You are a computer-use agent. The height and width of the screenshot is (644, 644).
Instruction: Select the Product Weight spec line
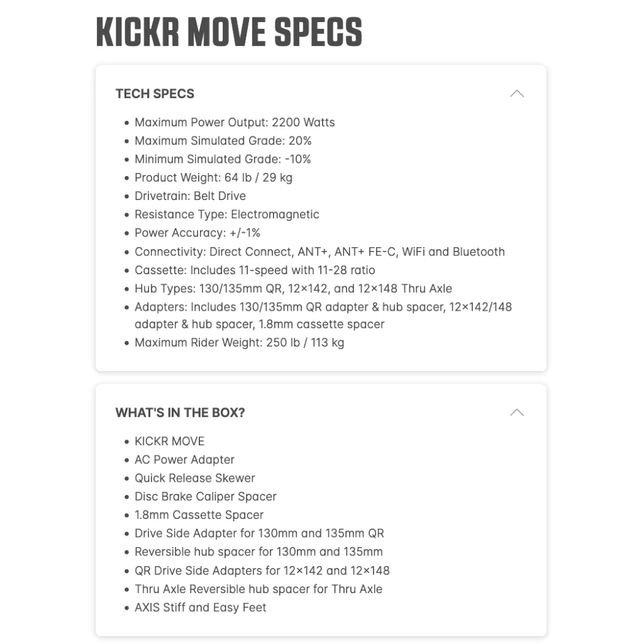213,177
